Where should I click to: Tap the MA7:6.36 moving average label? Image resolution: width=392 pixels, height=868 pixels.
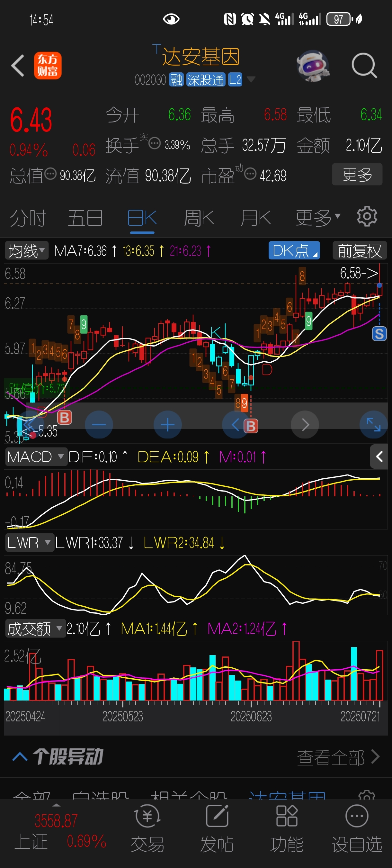[x=85, y=251]
